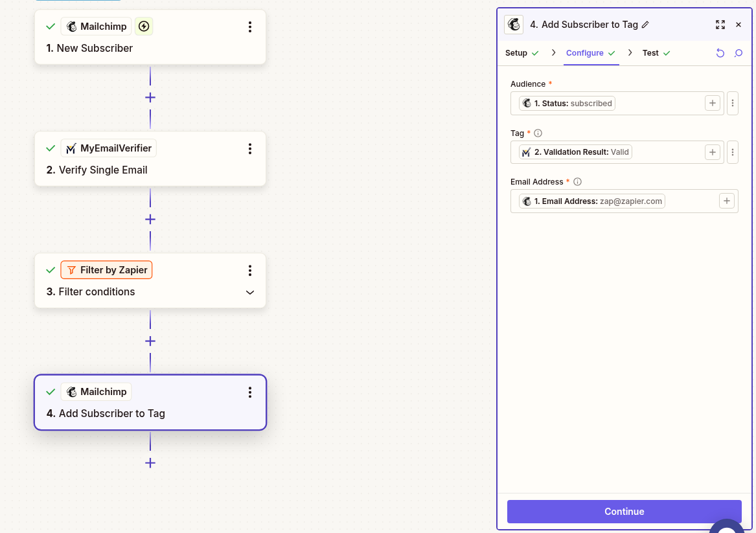Open the kebab menu beside the Tag field

[733, 152]
